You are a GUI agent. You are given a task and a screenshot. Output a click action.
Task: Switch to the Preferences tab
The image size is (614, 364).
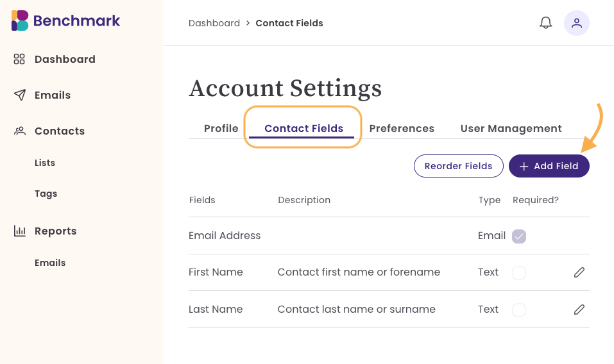(x=402, y=128)
